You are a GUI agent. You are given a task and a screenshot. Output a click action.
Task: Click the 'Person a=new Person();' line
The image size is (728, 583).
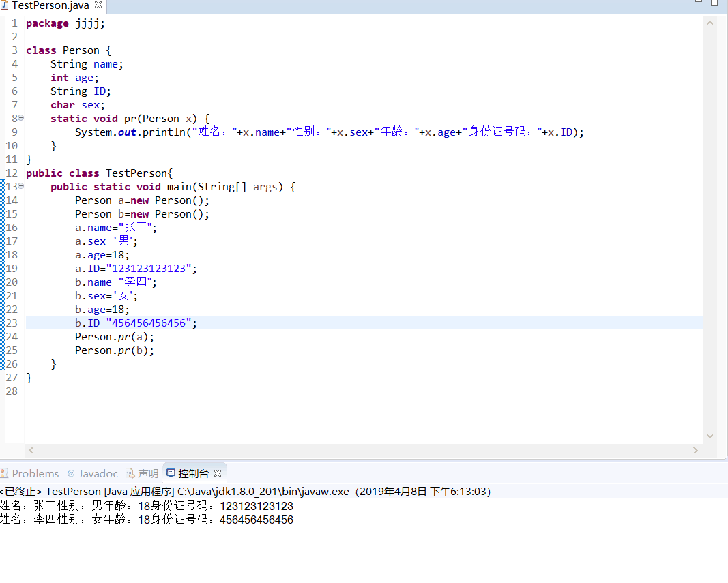pos(143,200)
